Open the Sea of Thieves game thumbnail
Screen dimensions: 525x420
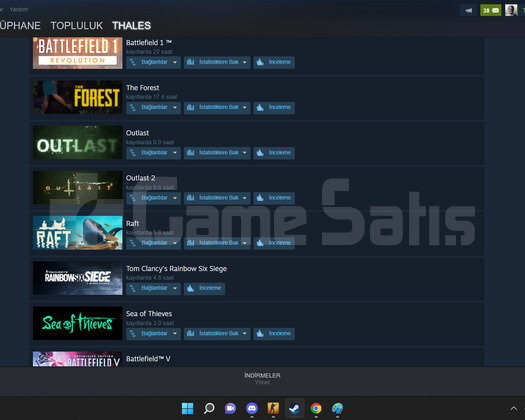78,324
